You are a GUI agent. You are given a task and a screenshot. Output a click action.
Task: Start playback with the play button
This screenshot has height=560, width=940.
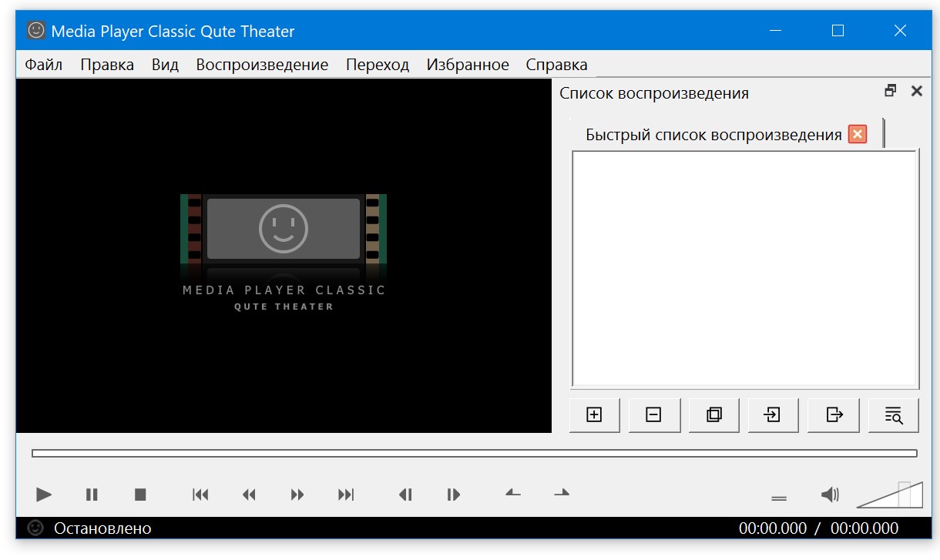pos(43,495)
